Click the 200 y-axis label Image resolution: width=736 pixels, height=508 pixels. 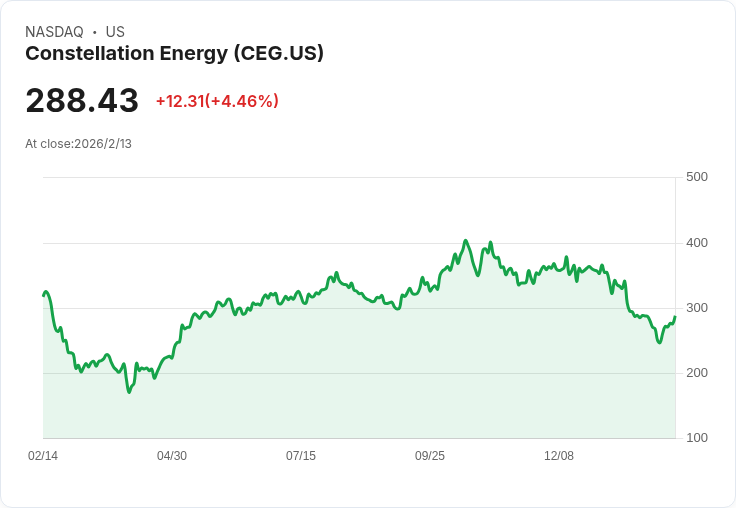(x=697, y=373)
